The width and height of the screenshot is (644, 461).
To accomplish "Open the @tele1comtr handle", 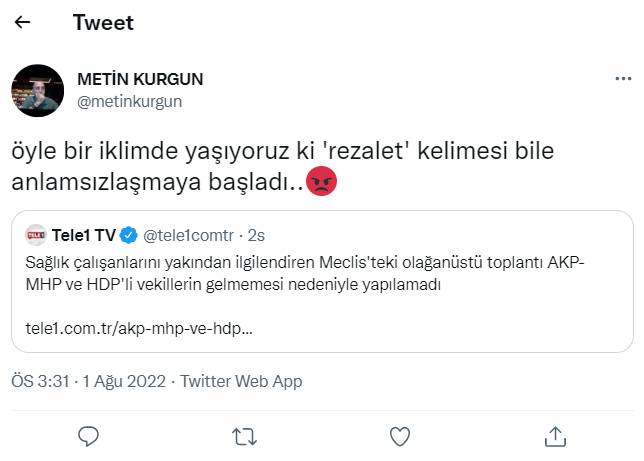I will 190,236.
